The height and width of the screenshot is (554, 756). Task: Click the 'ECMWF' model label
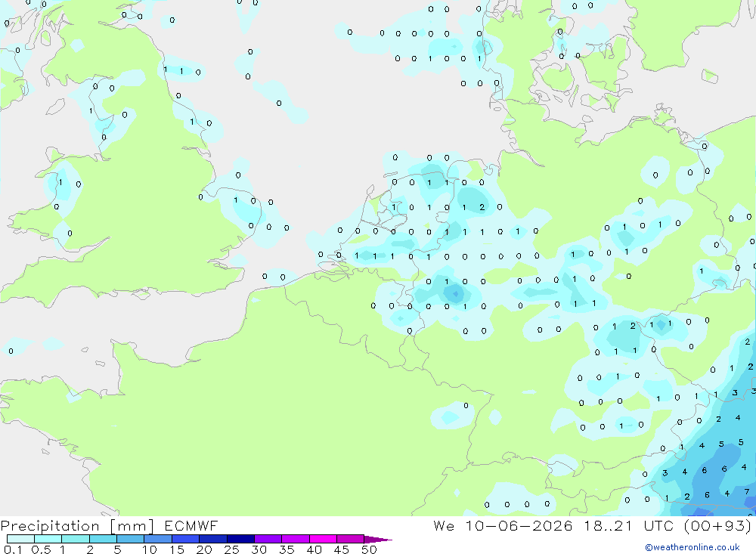[x=191, y=525]
